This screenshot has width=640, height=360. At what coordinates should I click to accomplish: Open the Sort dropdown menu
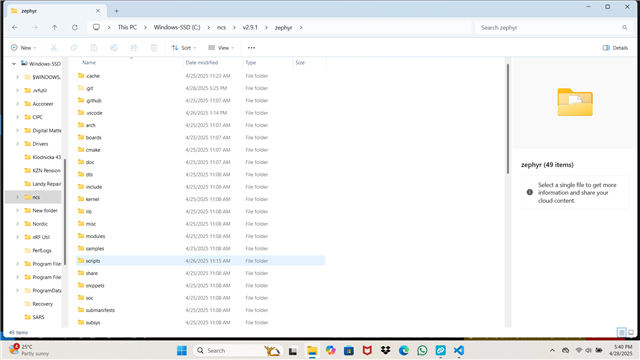184,48
